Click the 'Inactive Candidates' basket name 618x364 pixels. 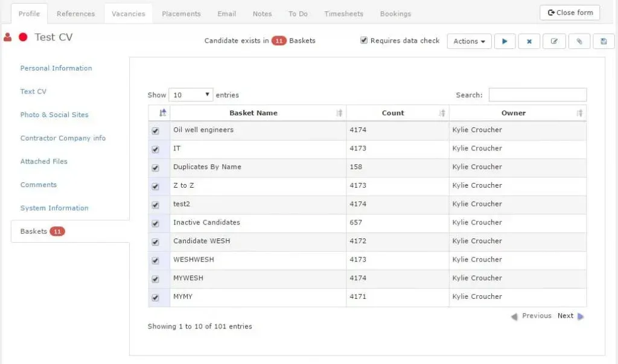point(206,222)
